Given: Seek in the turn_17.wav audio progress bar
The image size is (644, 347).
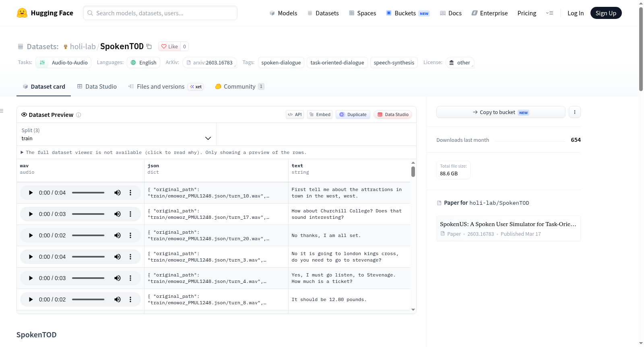Looking at the screenshot, I should 88,214.
